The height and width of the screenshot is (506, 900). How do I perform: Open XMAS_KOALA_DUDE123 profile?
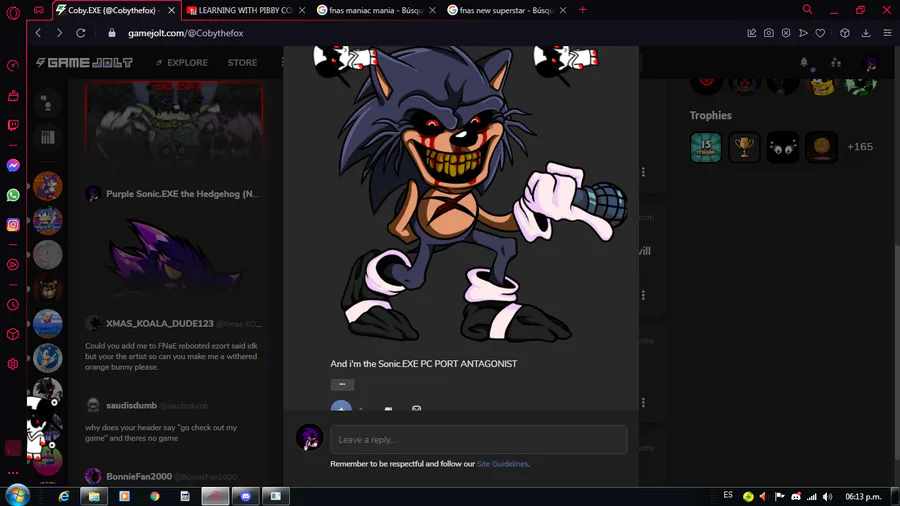pos(160,324)
